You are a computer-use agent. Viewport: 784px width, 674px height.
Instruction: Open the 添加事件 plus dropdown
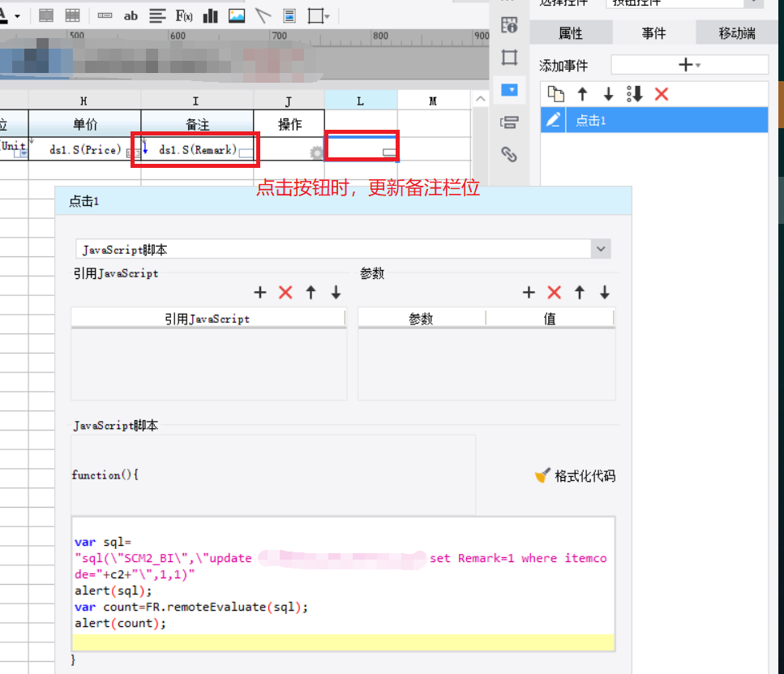point(689,65)
